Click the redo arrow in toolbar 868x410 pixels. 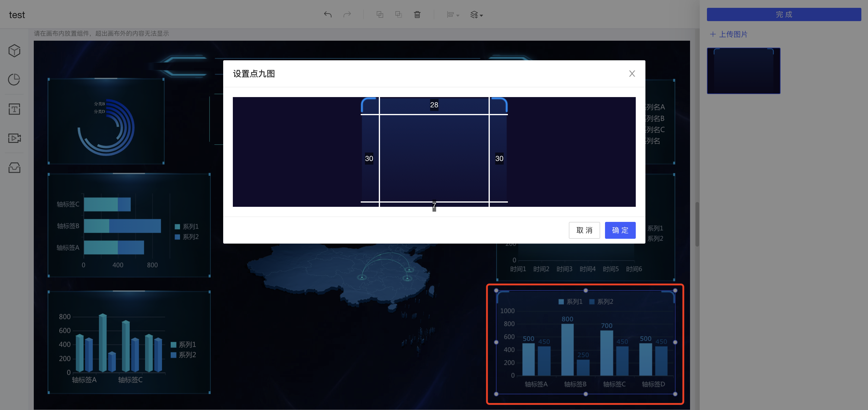click(x=347, y=14)
